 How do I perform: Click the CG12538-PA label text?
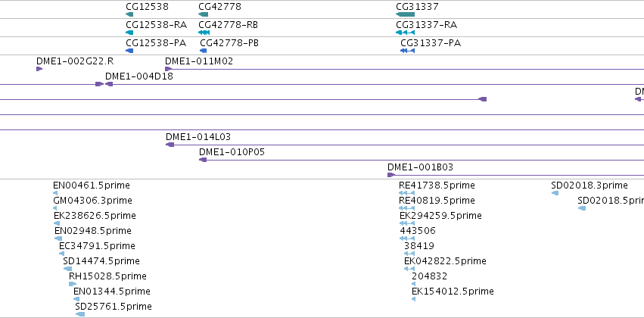tap(156, 42)
